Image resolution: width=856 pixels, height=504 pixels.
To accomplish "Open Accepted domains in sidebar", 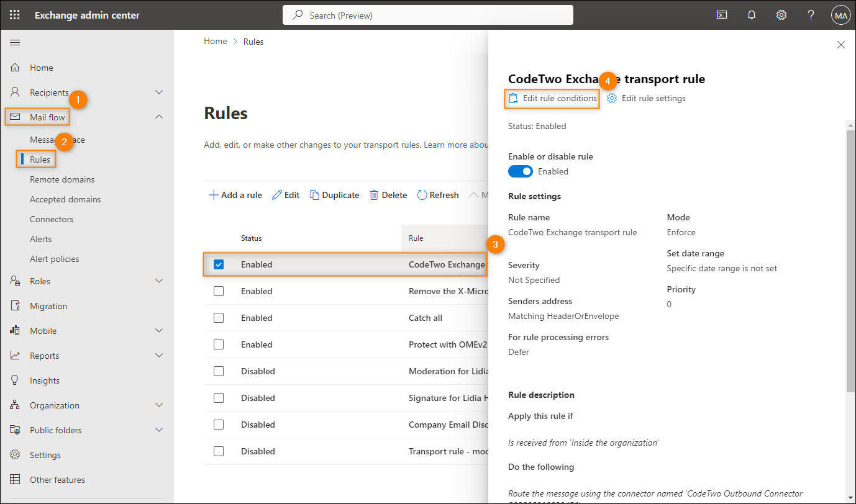I will pos(65,199).
